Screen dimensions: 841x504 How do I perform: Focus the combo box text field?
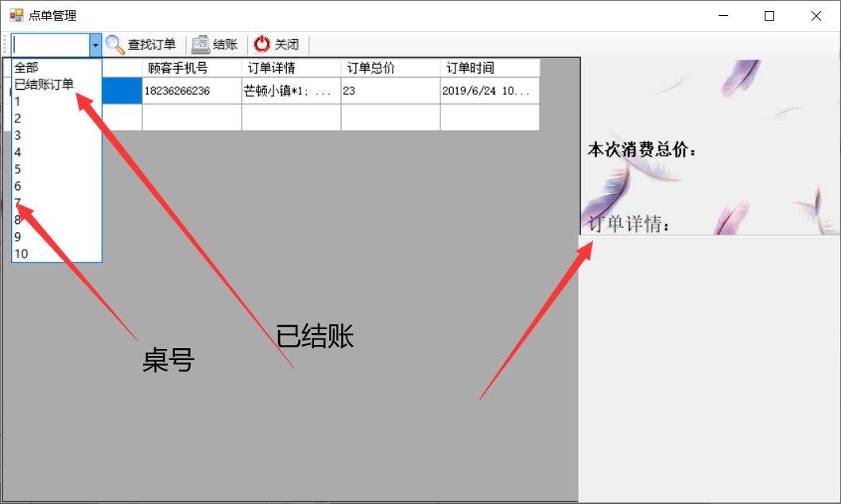50,45
